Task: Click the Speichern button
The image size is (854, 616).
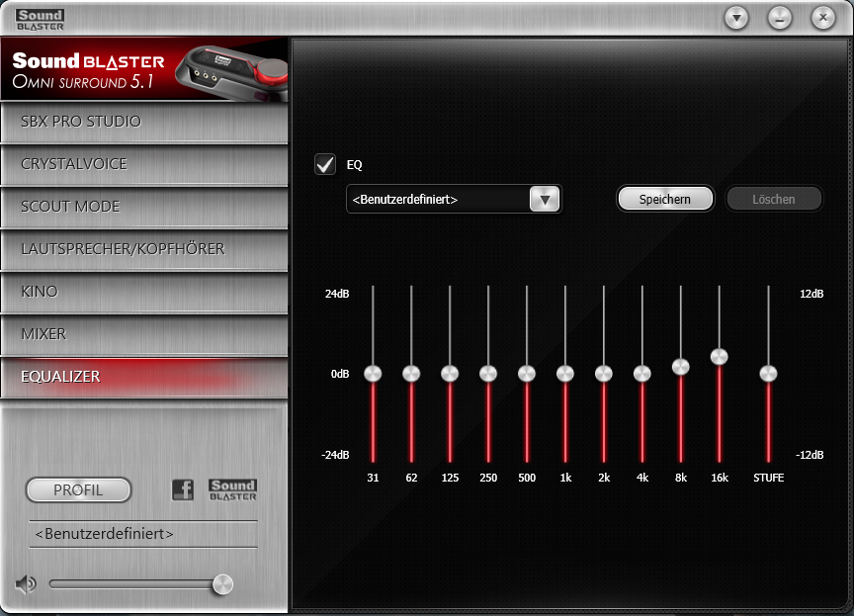Action: coord(664,199)
